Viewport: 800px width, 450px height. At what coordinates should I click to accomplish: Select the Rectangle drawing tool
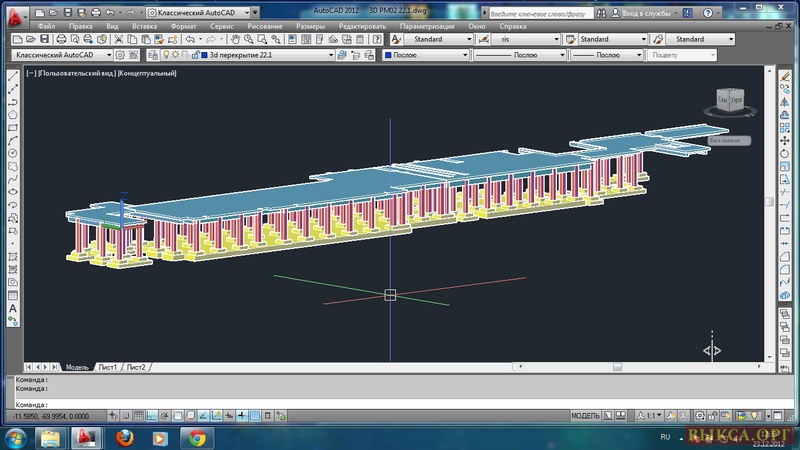pyautogui.click(x=13, y=127)
